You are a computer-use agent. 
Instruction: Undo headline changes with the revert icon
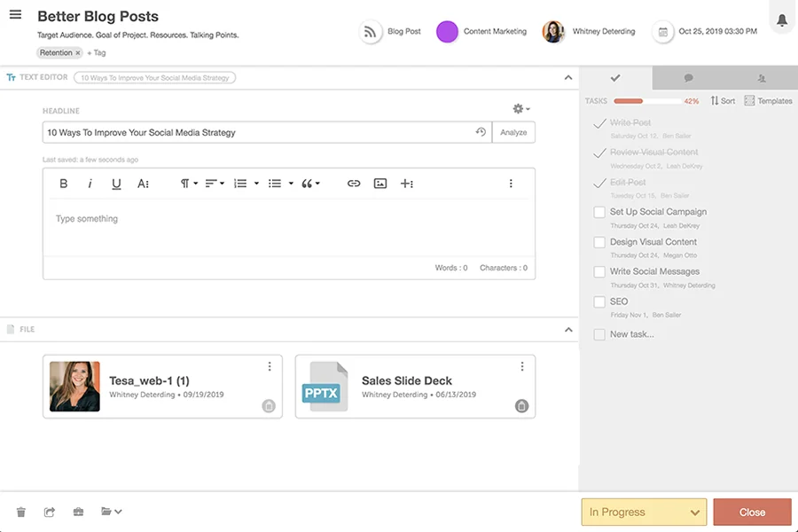click(480, 131)
